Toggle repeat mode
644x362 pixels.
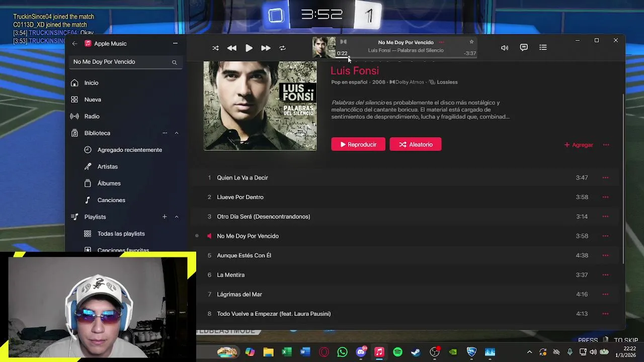point(282,48)
